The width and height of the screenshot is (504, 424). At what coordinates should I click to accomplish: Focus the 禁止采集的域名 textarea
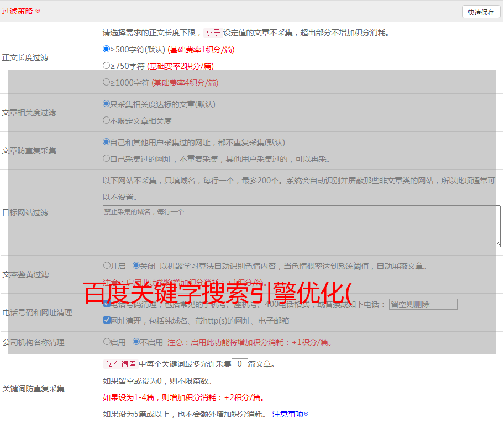click(x=302, y=226)
